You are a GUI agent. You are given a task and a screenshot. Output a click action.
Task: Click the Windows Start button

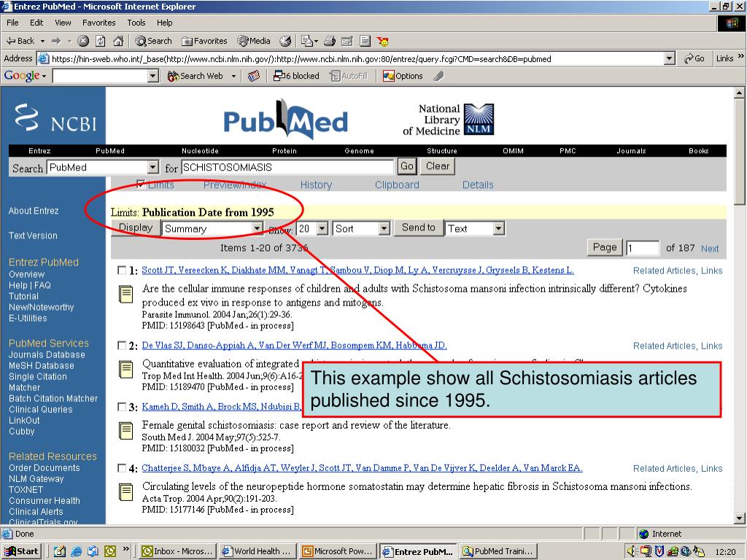coord(22,551)
